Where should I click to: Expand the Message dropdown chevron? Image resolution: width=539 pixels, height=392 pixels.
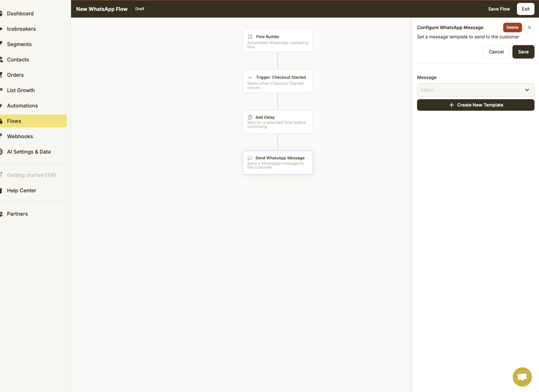click(527, 90)
